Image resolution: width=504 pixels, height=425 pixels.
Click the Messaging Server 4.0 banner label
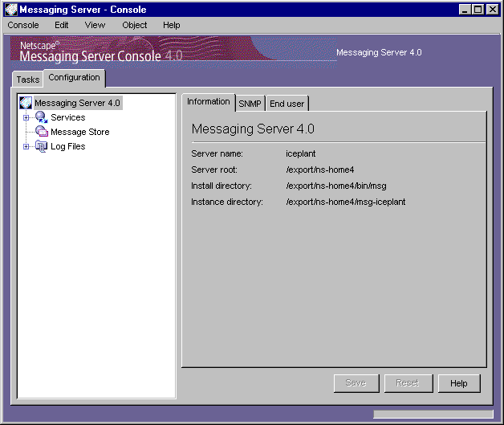379,52
